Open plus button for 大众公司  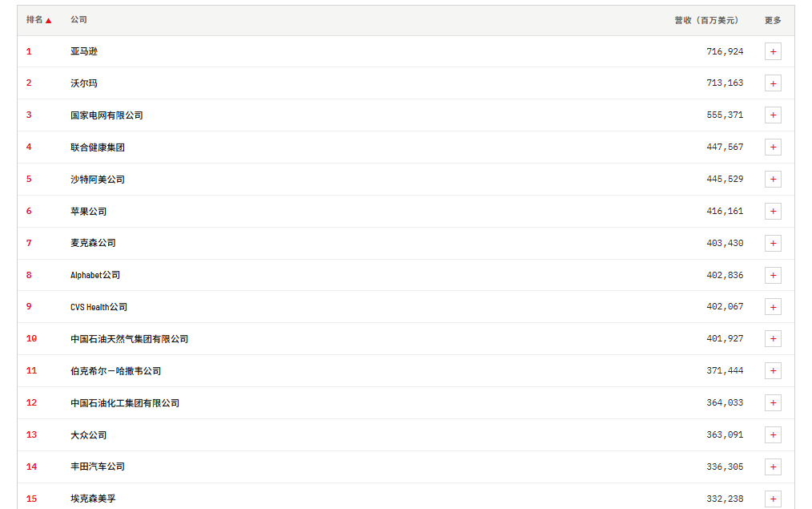pyautogui.click(x=773, y=435)
